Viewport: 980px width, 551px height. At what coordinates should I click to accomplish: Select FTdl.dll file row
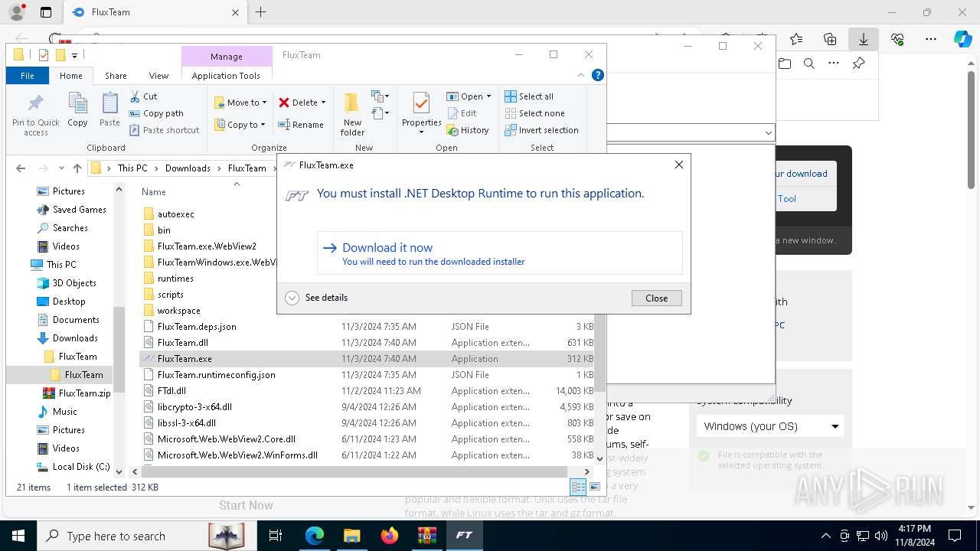367,391
